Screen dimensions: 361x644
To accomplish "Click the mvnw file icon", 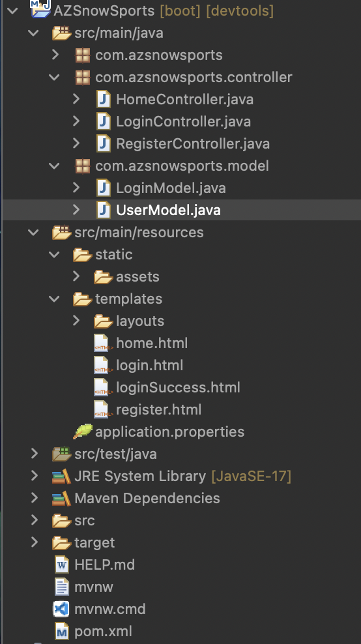I will [x=62, y=587].
